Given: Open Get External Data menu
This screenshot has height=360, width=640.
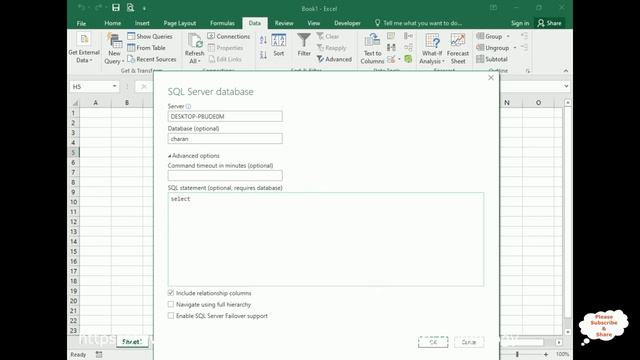Looking at the screenshot, I should [x=84, y=48].
